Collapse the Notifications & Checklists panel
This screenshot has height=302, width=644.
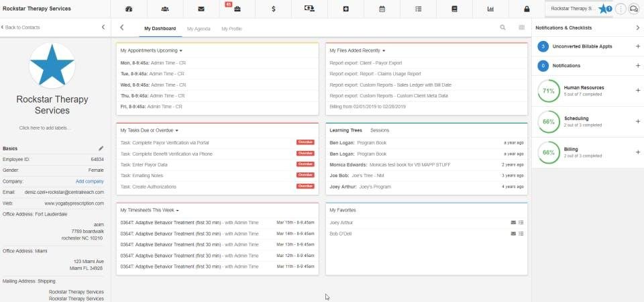tap(637, 28)
